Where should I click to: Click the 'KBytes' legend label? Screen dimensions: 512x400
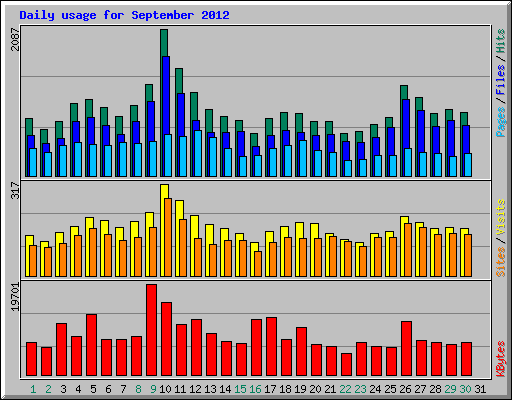(501, 359)
